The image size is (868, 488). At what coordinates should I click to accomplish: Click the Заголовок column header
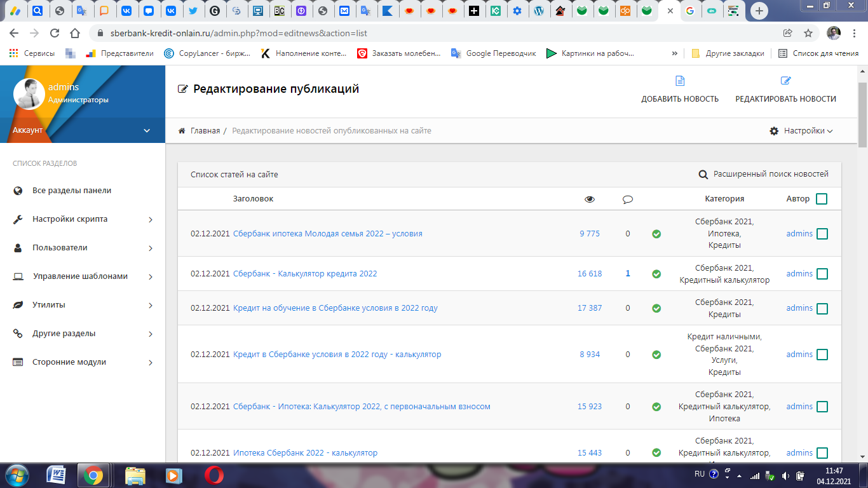tap(253, 199)
